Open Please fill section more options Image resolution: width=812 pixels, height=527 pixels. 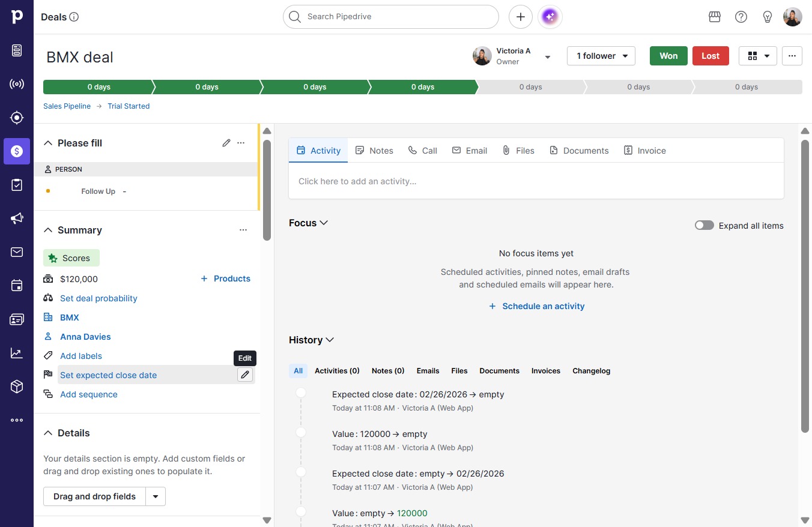click(x=241, y=143)
